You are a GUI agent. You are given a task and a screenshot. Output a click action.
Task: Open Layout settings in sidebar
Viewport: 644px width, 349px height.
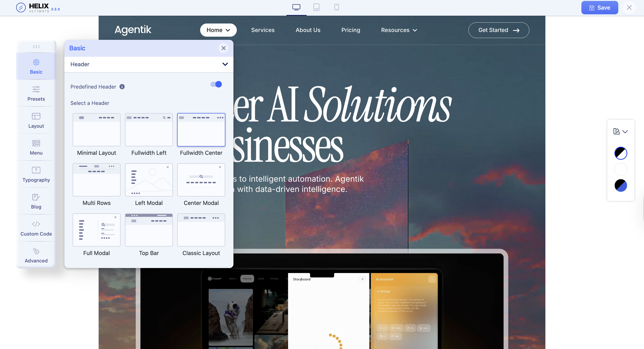pos(36,120)
